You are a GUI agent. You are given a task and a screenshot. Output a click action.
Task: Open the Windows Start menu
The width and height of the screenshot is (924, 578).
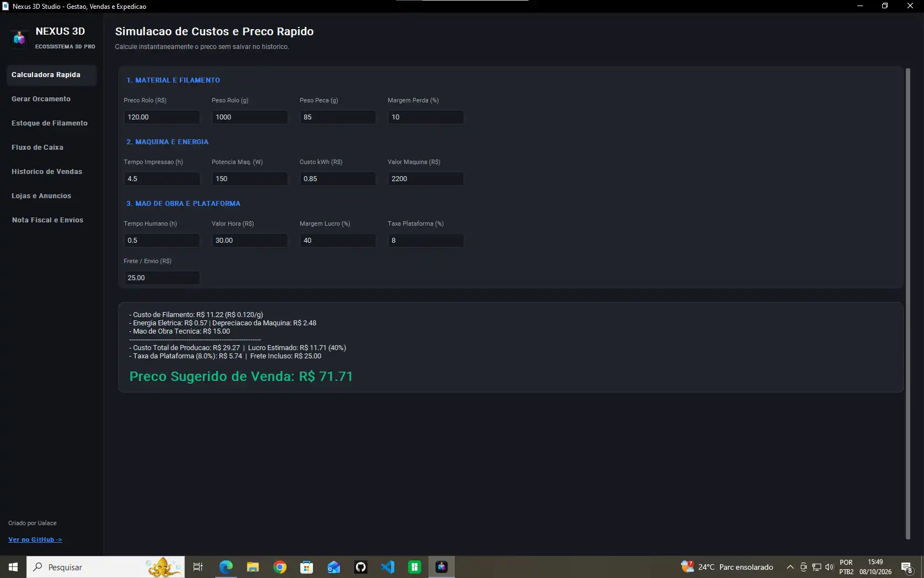[13, 567]
